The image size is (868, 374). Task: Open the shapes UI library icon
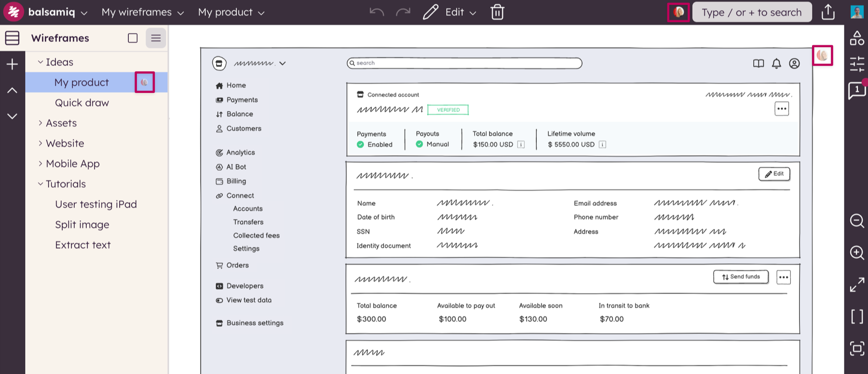click(x=857, y=38)
